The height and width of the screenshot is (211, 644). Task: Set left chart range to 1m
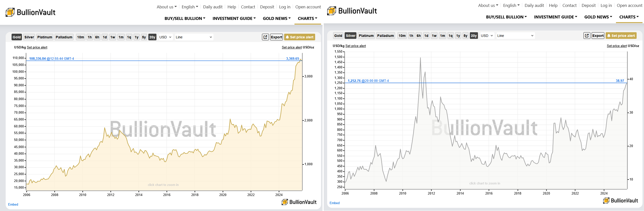click(121, 37)
